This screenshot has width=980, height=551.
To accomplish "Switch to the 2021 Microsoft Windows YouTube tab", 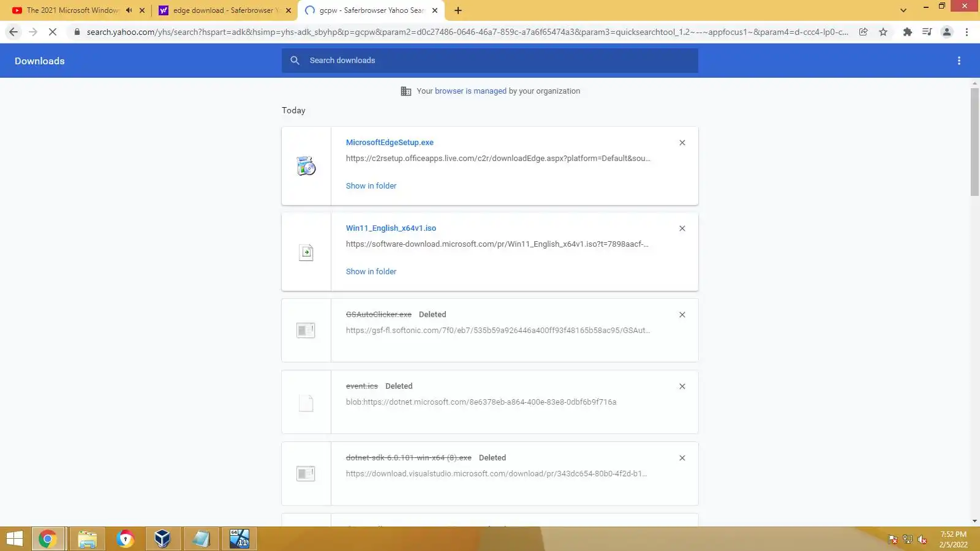I will coord(73,10).
